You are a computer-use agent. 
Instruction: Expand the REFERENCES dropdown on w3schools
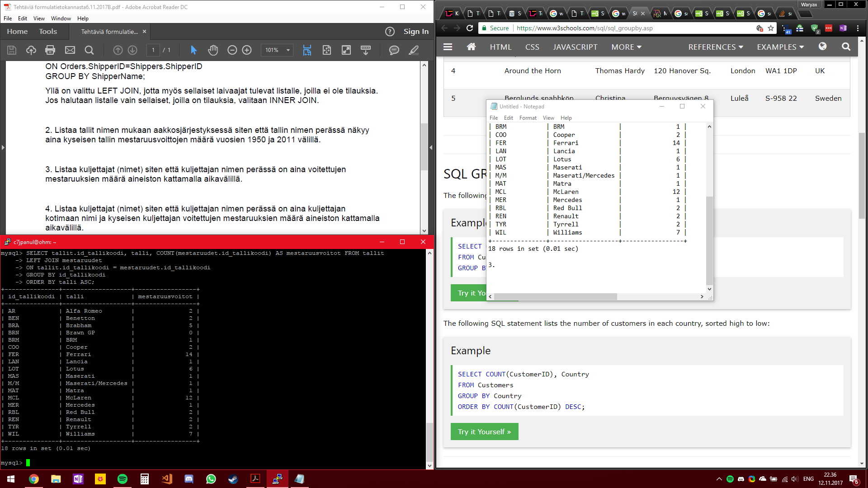[x=716, y=47]
